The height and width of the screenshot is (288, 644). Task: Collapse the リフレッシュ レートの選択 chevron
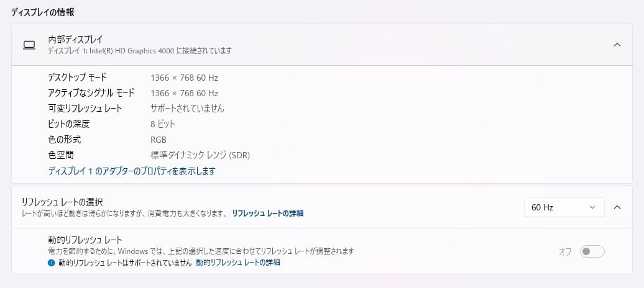(617, 207)
